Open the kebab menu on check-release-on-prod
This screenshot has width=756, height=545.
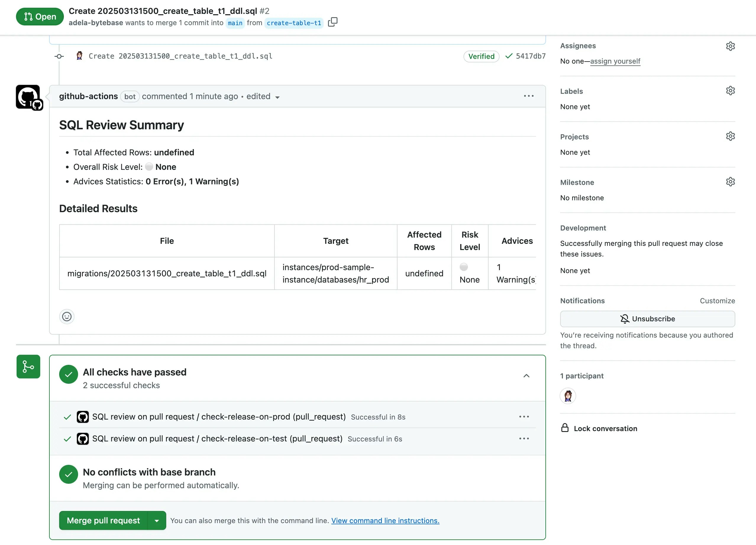click(524, 417)
